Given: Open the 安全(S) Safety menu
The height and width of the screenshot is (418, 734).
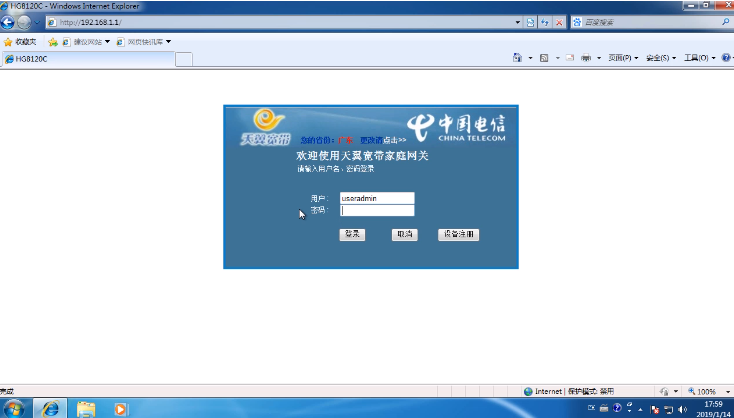Looking at the screenshot, I should pos(661,58).
